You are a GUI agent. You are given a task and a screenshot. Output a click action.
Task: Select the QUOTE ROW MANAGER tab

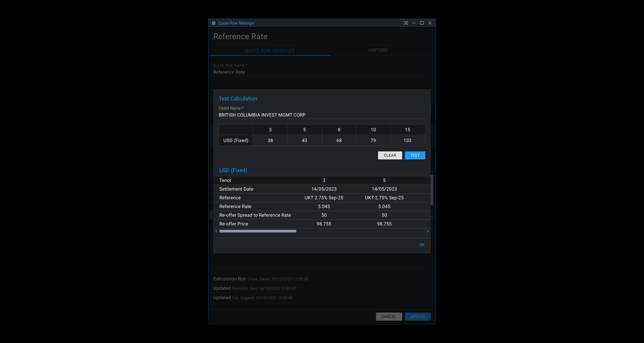click(x=270, y=50)
